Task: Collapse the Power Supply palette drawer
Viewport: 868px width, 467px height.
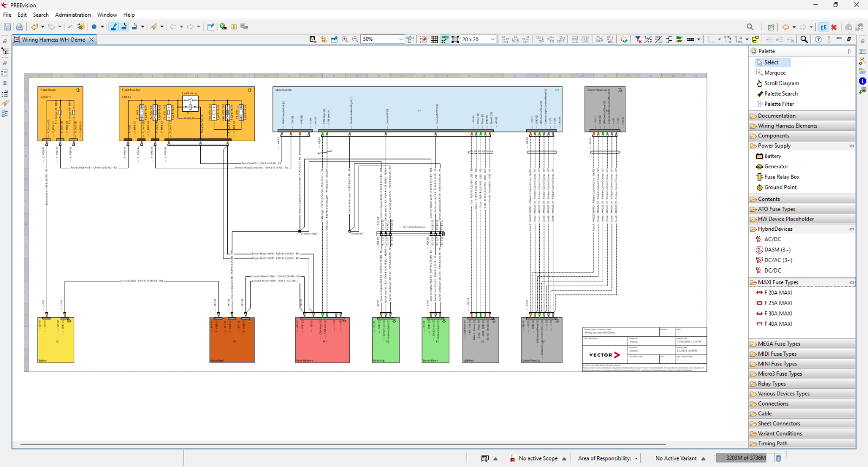Action: (x=802, y=146)
